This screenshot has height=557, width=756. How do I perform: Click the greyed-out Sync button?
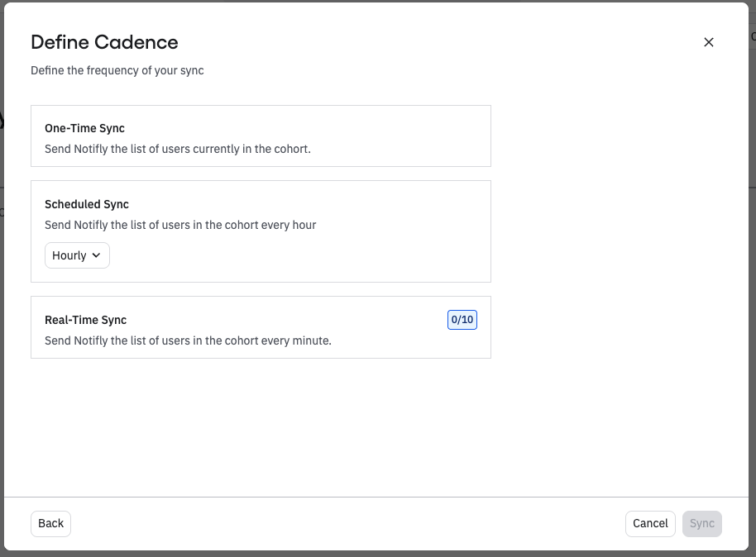tap(701, 523)
